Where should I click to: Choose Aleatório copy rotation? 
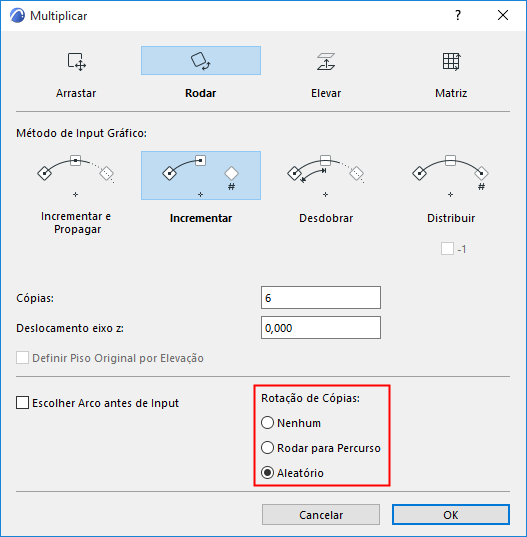click(267, 473)
